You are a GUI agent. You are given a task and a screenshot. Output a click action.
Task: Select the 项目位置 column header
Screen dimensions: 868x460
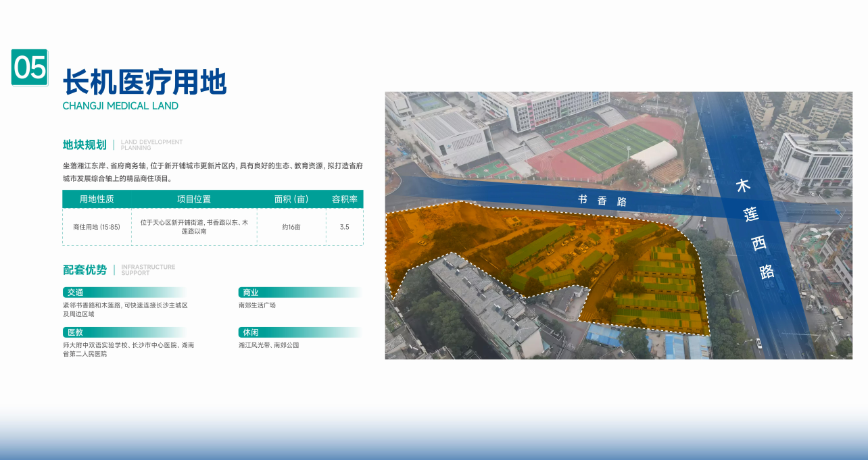coord(194,199)
